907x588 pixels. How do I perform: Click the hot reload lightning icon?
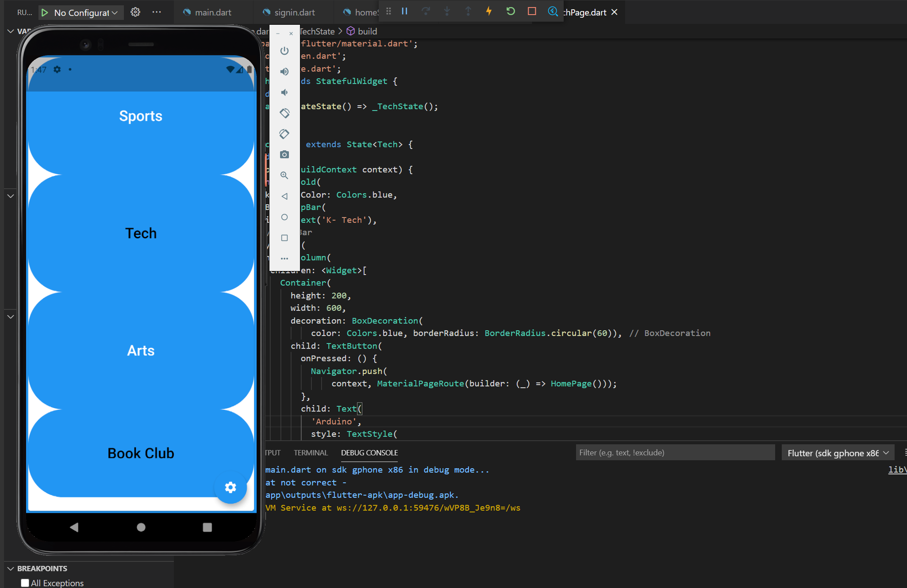tap(489, 11)
